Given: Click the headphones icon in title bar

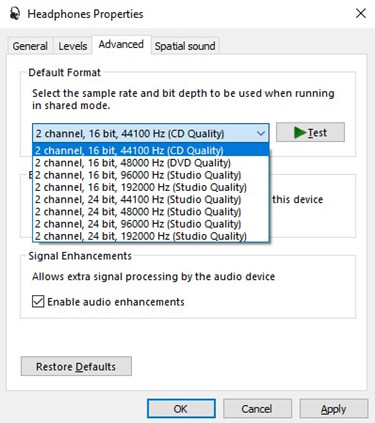Looking at the screenshot, I should click(x=15, y=14).
